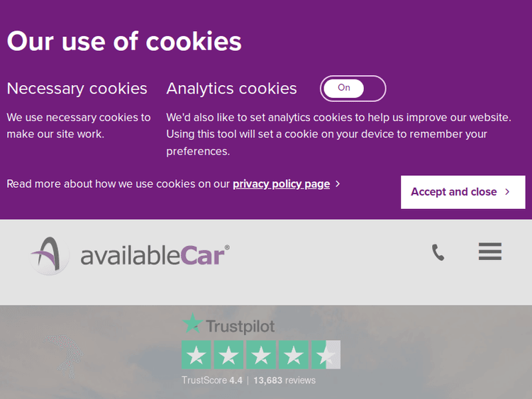Click the fourth Trustpilot rating star
The image size is (532, 399).
(x=293, y=355)
